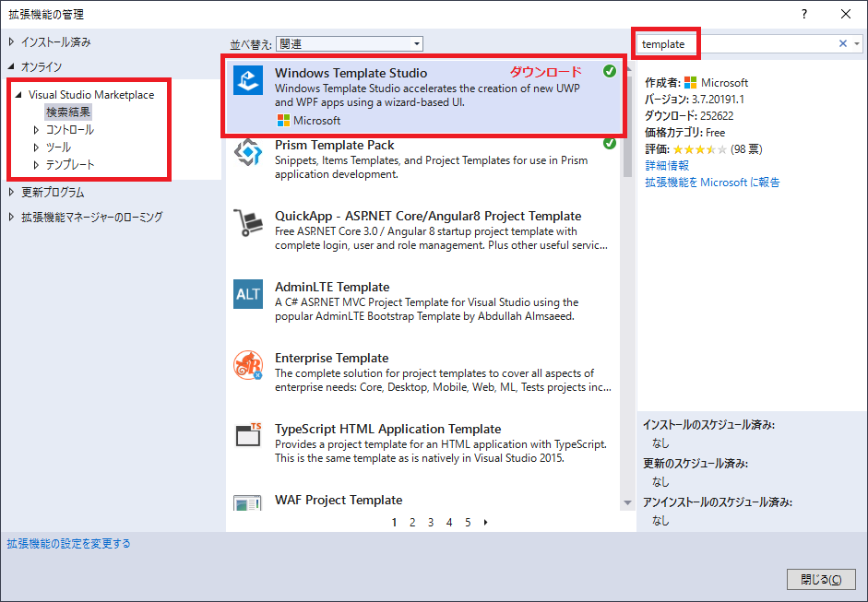Viewport: 868px width, 602px height.
Task: Click the Enterprise Template icon
Action: (248, 365)
